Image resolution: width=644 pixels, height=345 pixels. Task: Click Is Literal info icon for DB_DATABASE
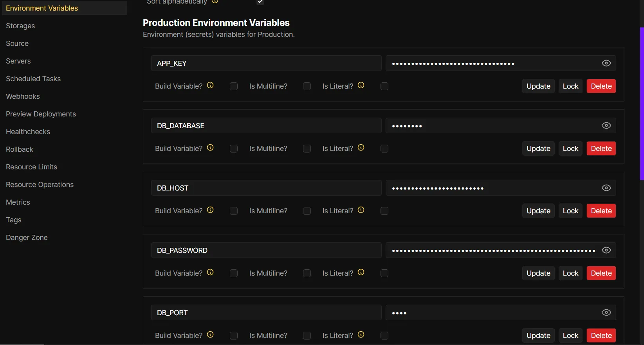click(x=361, y=147)
